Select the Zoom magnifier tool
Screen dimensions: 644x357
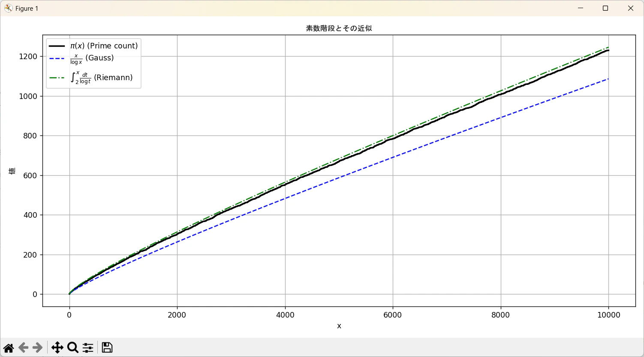click(73, 348)
